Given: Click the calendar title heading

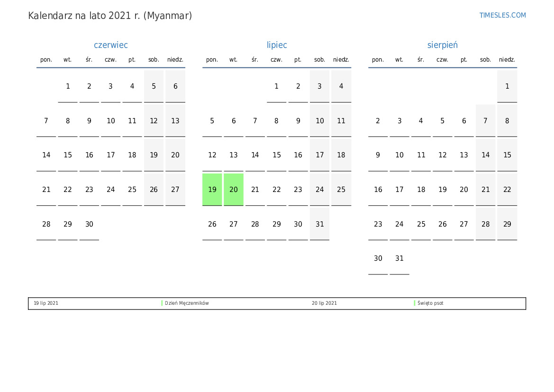Looking at the screenshot, I should click(110, 16).
